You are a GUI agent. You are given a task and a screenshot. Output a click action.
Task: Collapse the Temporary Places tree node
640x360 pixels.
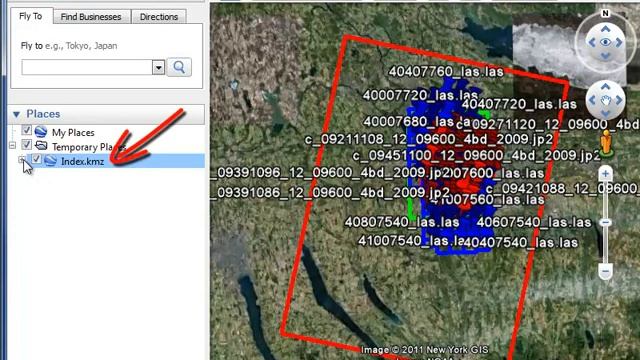coord(12,145)
